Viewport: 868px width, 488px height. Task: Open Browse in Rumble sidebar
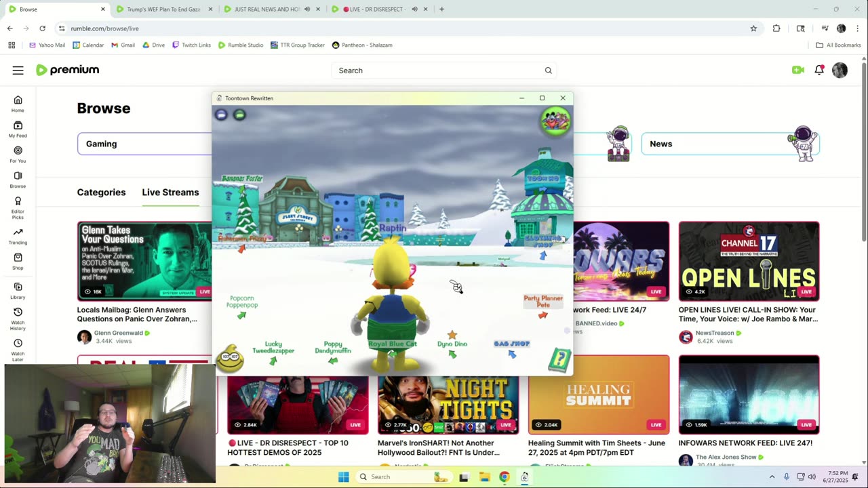18,180
